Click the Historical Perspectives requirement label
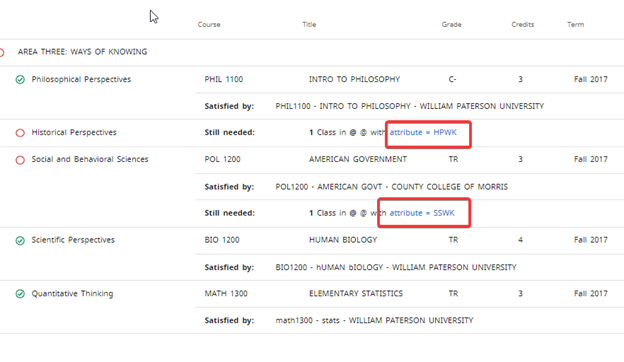Viewport: 624px width, 362px height. click(74, 132)
